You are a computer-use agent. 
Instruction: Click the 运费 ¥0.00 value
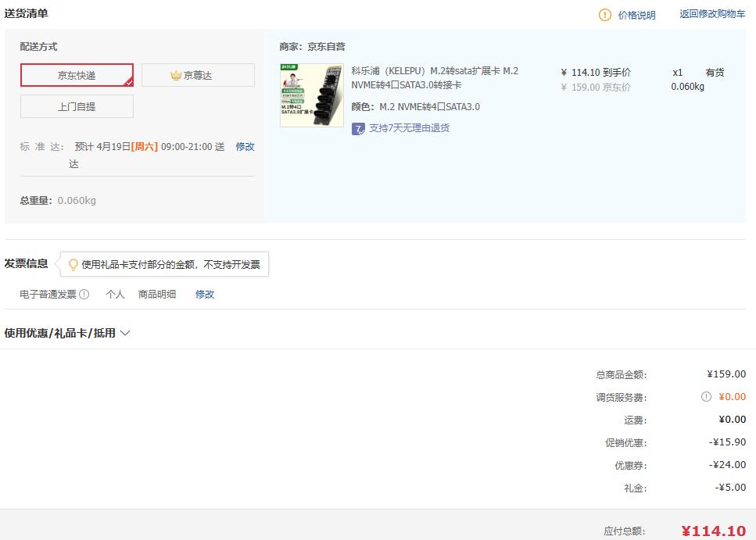732,420
